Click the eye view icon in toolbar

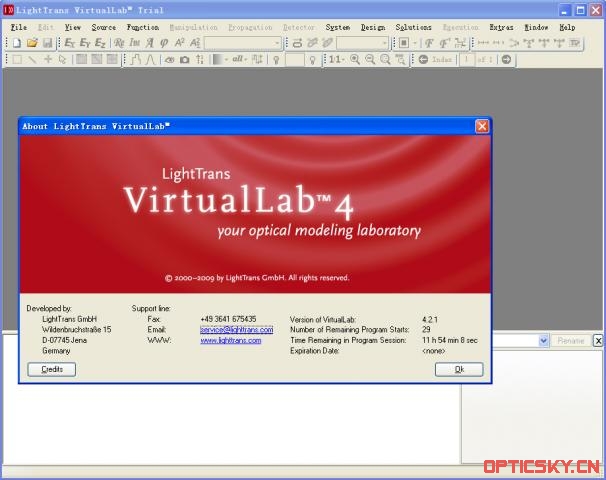click(170, 60)
